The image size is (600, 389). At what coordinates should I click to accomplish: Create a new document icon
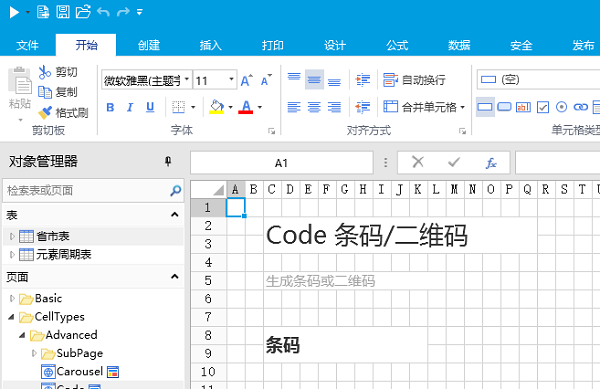43,12
